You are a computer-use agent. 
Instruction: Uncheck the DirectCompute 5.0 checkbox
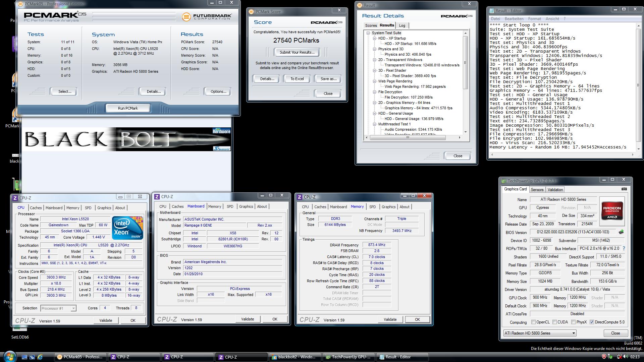pos(592,322)
